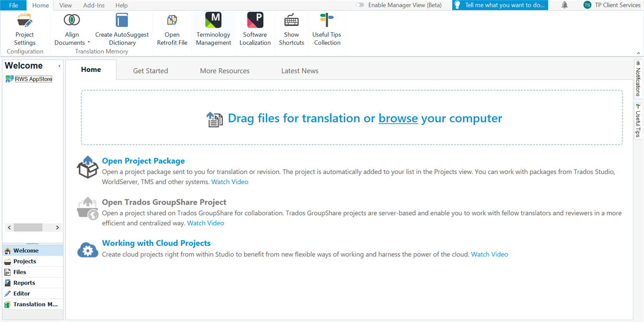Viewport: 644px width, 322px height.
Task: Go to the Projects view
Action: (x=33, y=261)
